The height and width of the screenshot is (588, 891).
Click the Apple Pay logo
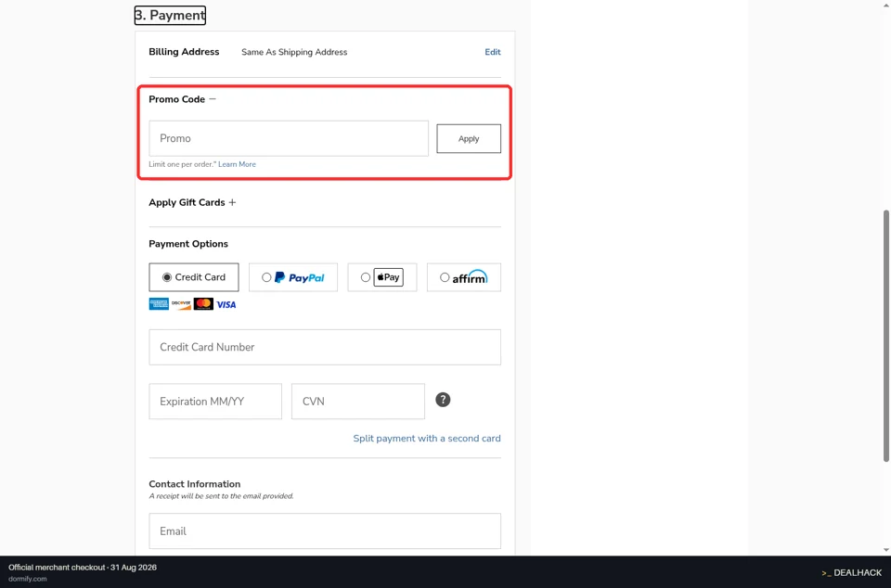pos(388,277)
